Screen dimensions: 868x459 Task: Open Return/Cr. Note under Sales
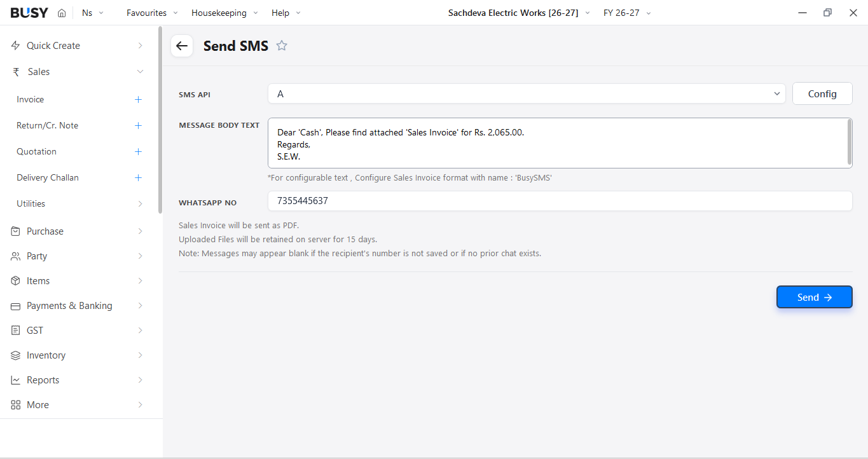(x=47, y=126)
